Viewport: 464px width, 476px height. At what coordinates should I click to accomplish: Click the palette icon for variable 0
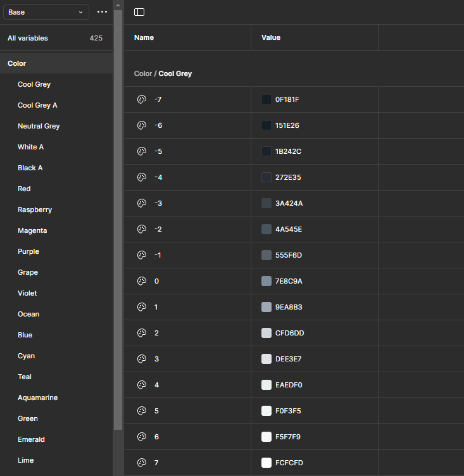[x=142, y=281]
